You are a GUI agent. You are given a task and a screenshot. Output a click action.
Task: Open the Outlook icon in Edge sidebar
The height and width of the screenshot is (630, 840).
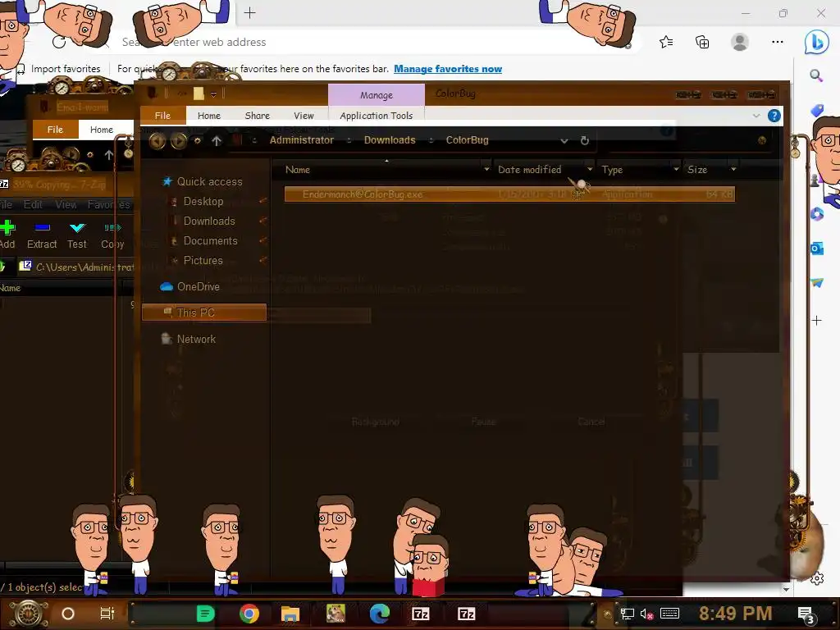click(x=816, y=249)
